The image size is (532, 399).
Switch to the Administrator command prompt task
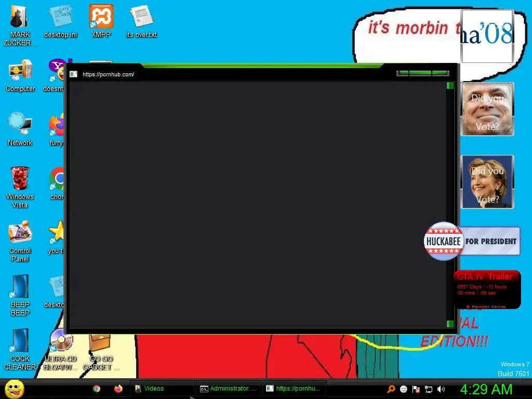click(229, 389)
